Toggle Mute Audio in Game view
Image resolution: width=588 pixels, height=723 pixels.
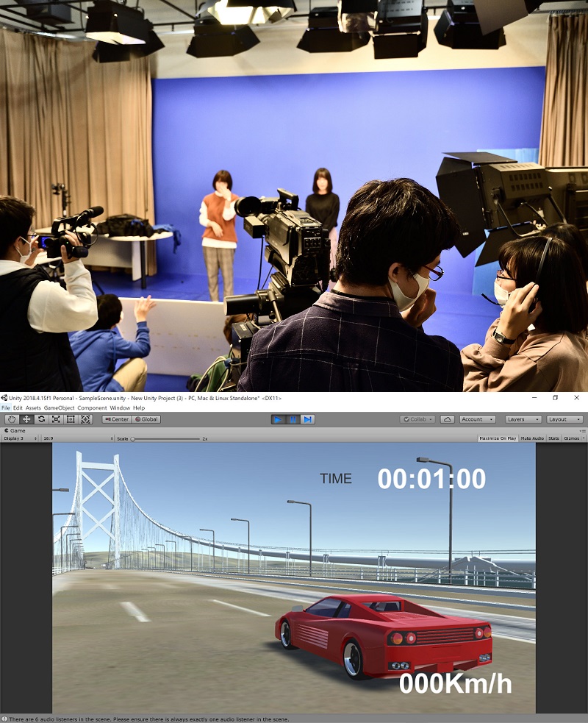coord(532,438)
